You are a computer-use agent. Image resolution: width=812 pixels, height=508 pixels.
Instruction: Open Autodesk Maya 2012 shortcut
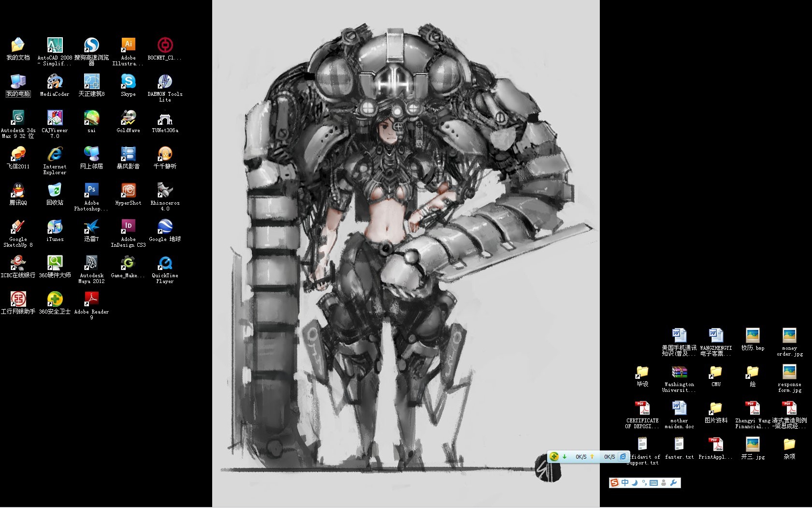91,269
